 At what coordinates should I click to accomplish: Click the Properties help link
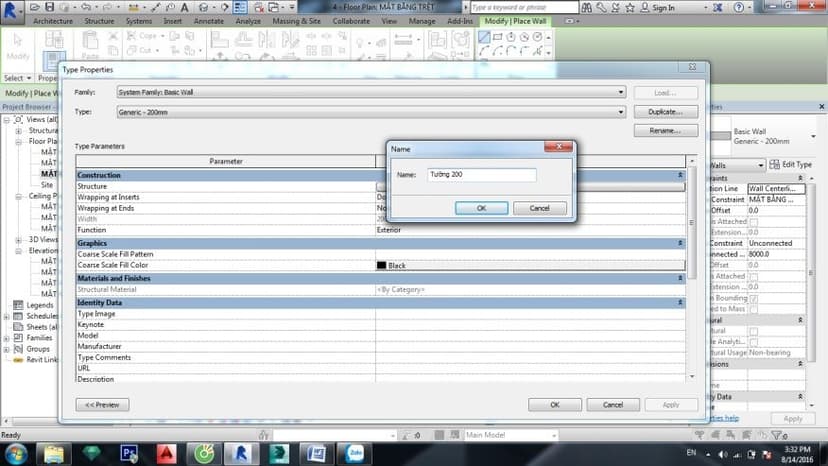[x=724, y=418]
